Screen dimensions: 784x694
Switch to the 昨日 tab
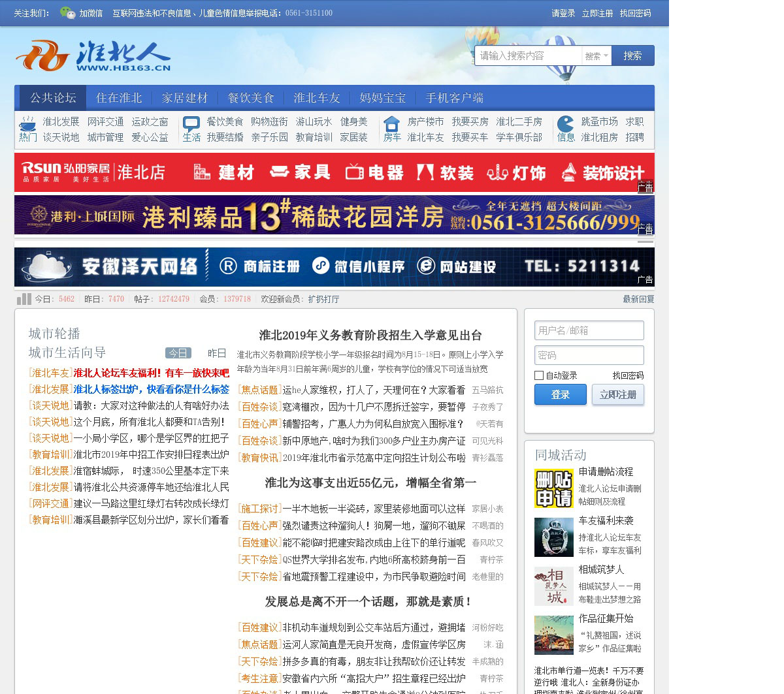click(x=217, y=353)
